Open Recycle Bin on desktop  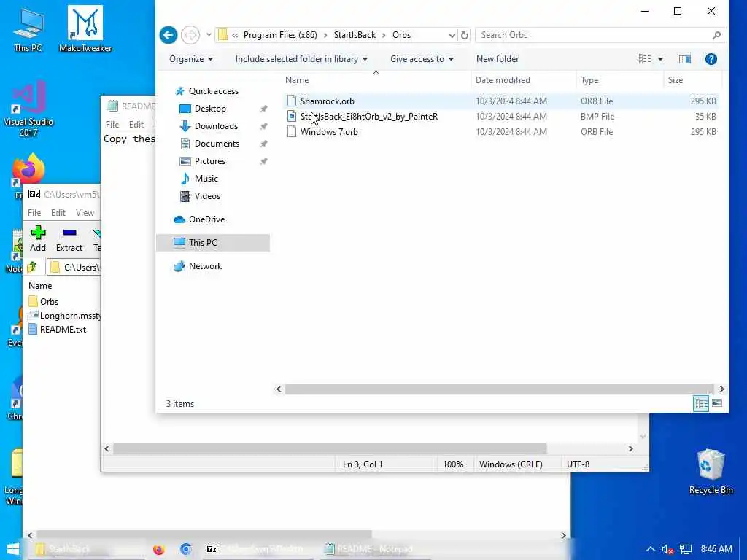click(x=711, y=472)
